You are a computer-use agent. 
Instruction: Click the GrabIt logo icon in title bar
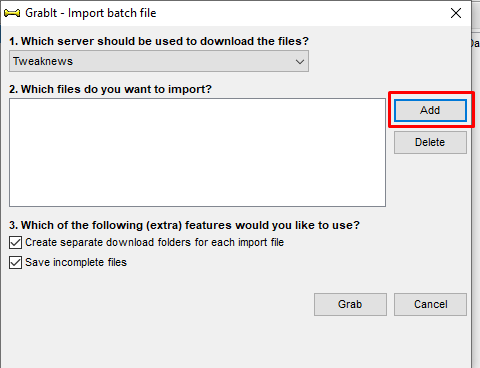[12, 13]
